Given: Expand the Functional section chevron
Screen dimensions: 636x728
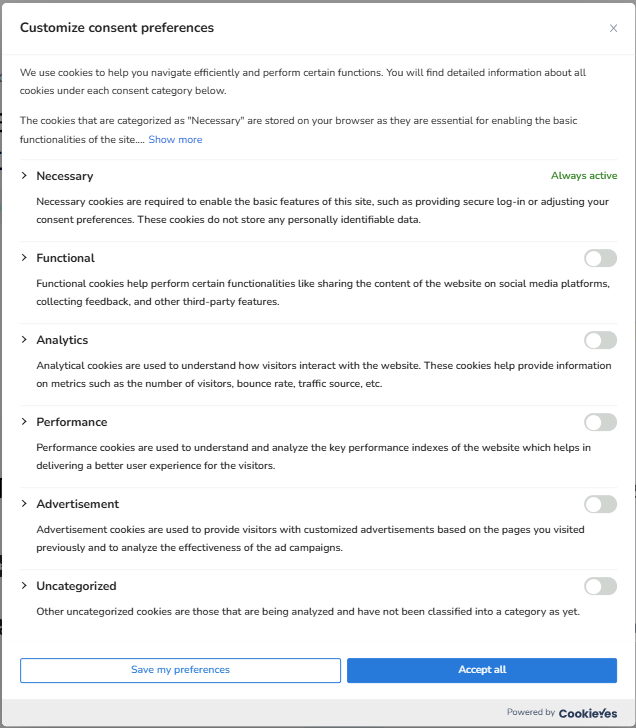Looking at the screenshot, I should coord(24,258).
